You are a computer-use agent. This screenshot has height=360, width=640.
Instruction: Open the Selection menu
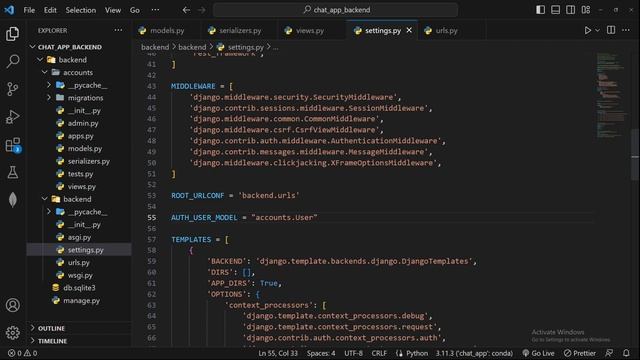coord(80,10)
